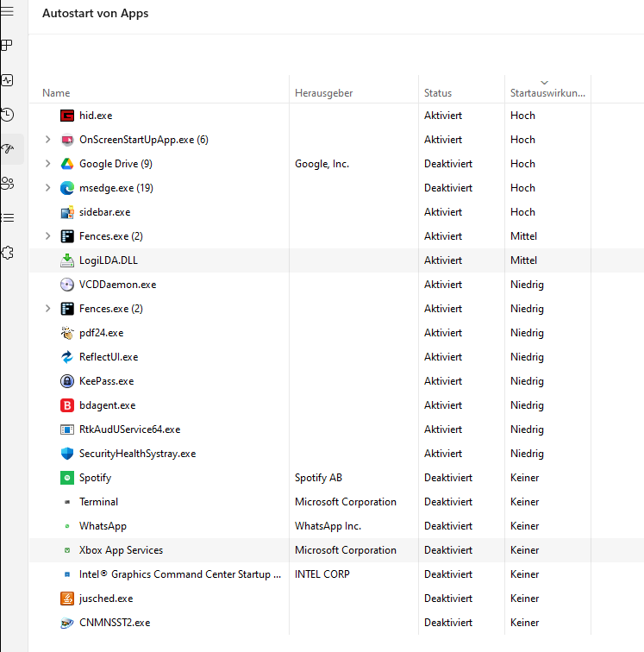Toggle the sort direction arrow above Startauswirkung
The height and width of the screenshot is (652, 644).
(544, 82)
